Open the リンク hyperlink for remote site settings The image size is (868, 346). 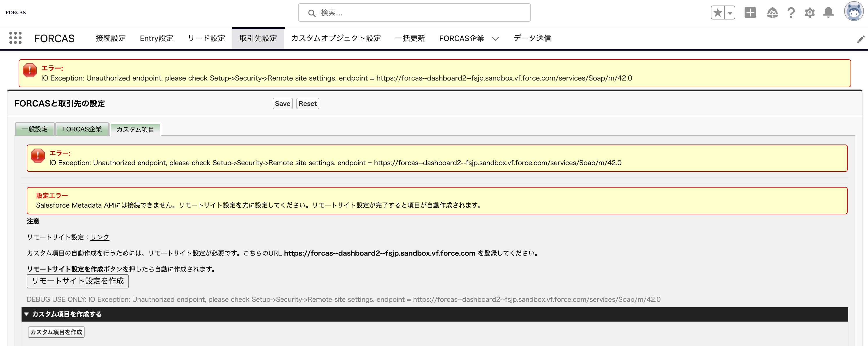[99, 237]
